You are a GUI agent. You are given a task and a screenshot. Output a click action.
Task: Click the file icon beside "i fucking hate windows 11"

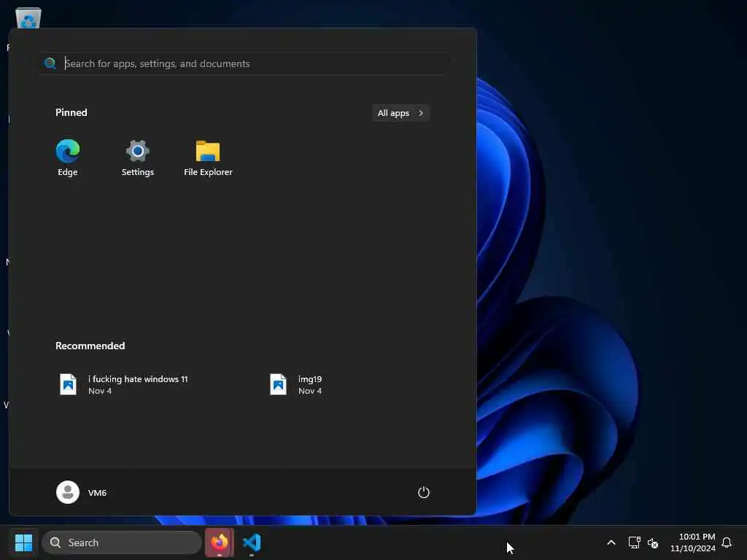pyautogui.click(x=68, y=384)
